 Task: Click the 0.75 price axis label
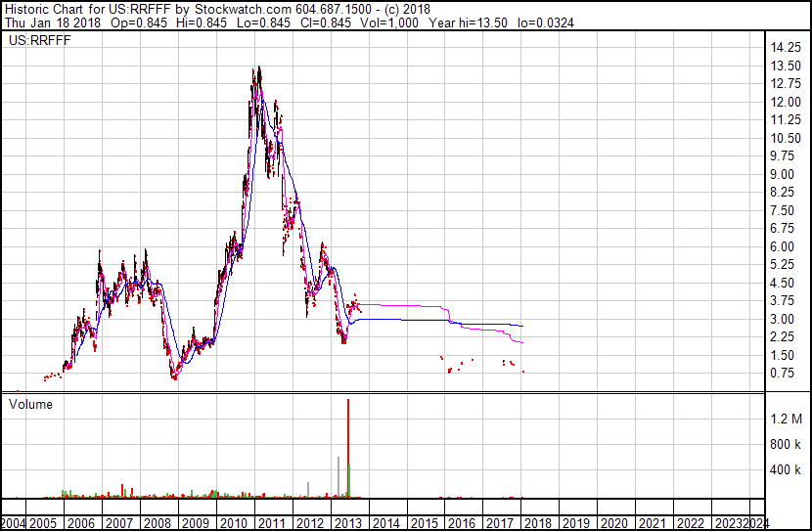782,374
